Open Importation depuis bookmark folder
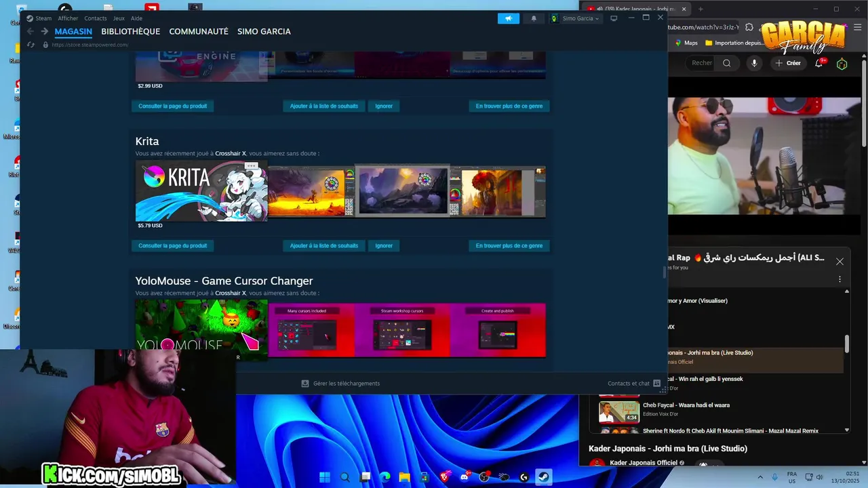868x488 pixels. [x=734, y=43]
